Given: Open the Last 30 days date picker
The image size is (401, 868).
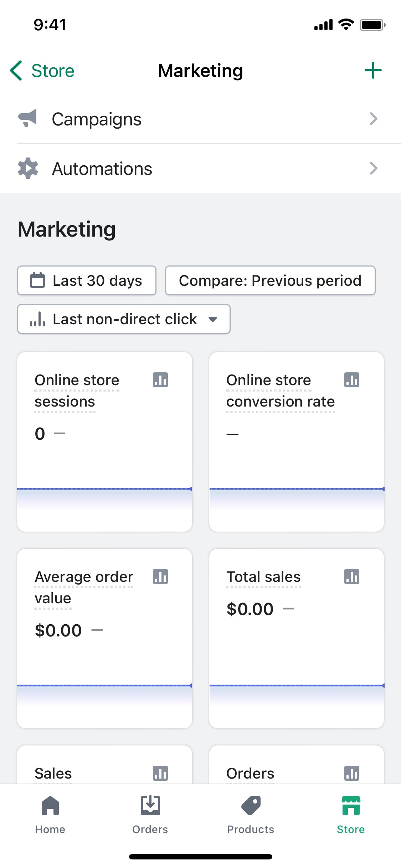Looking at the screenshot, I should [x=87, y=280].
